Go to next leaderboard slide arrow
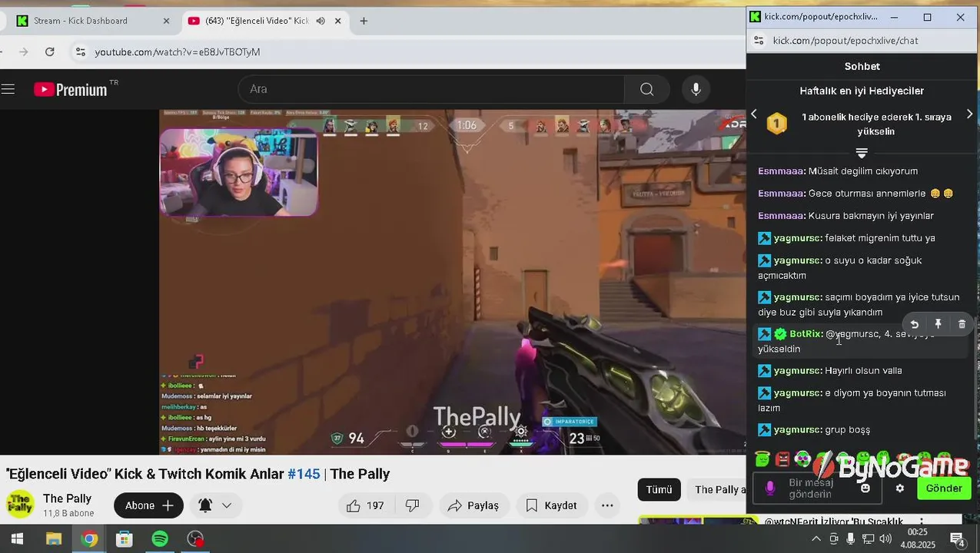 (969, 114)
